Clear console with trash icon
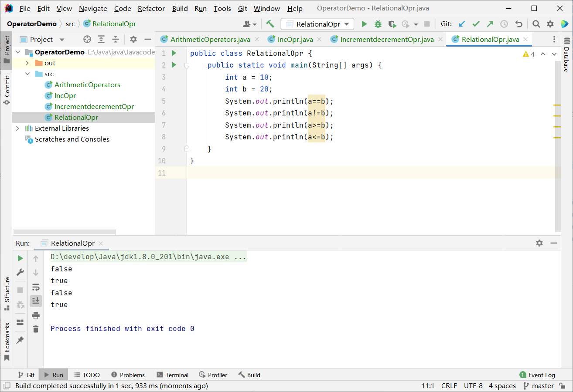Viewport: 573px width, 392px height. click(36, 329)
